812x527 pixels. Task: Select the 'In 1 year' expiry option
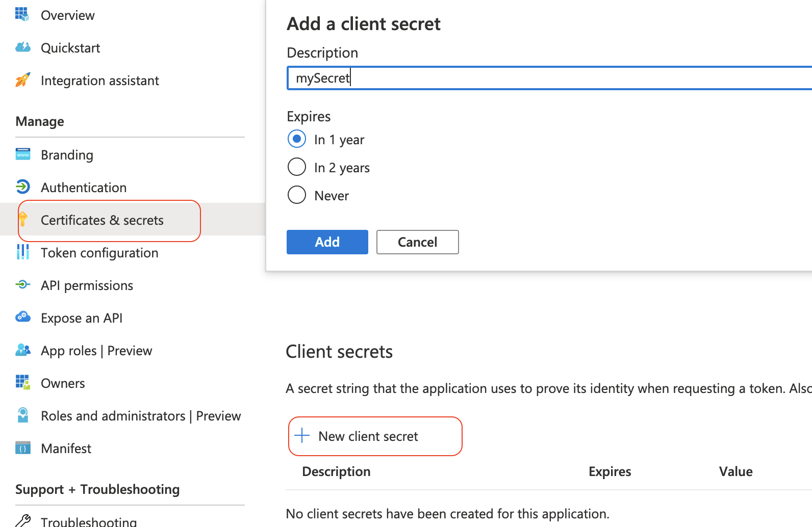tap(297, 139)
